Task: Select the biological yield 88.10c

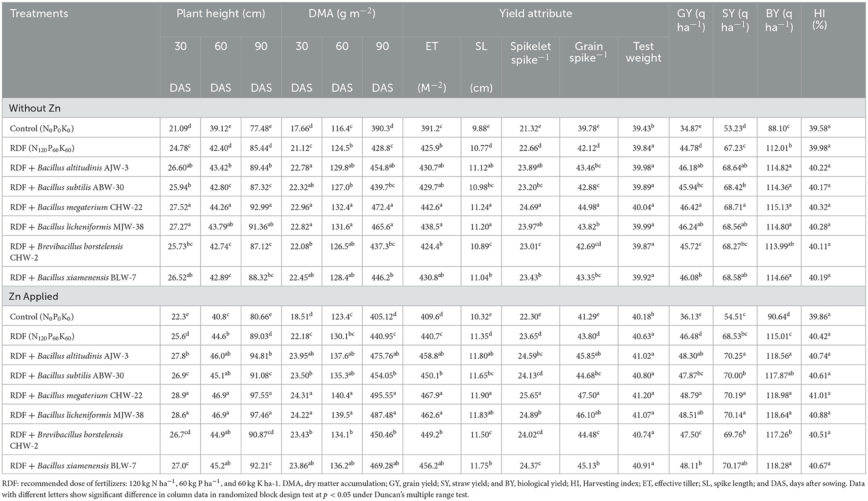Action: click(779, 128)
